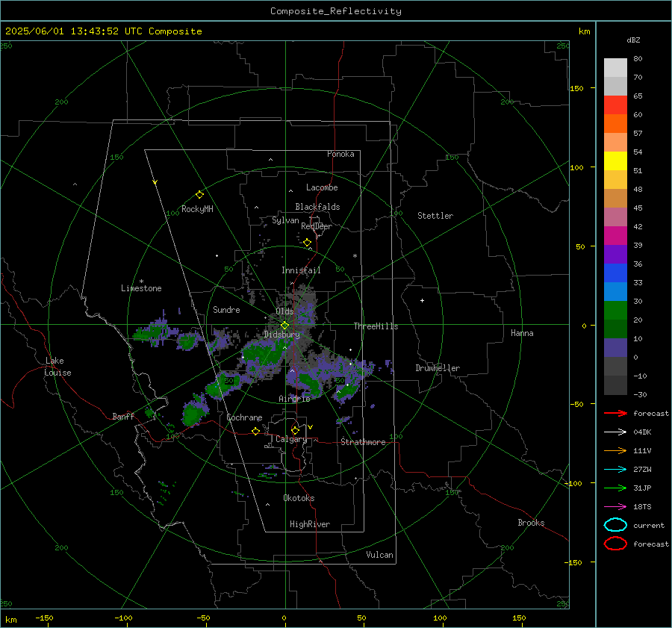The height and width of the screenshot is (628, 672).
Task: Click the Hanna label
Action: (x=522, y=333)
